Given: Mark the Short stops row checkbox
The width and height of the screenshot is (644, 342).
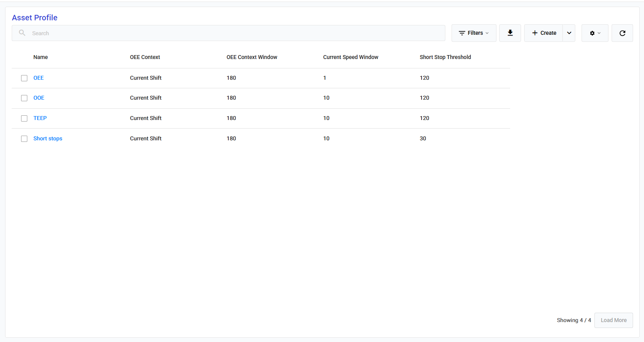Looking at the screenshot, I should [24, 139].
